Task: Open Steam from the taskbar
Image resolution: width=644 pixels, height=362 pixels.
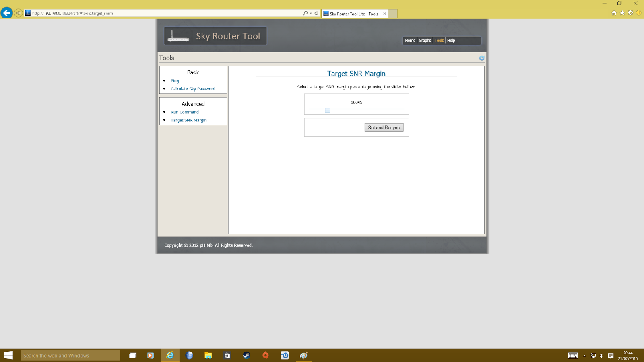Action: click(x=246, y=356)
